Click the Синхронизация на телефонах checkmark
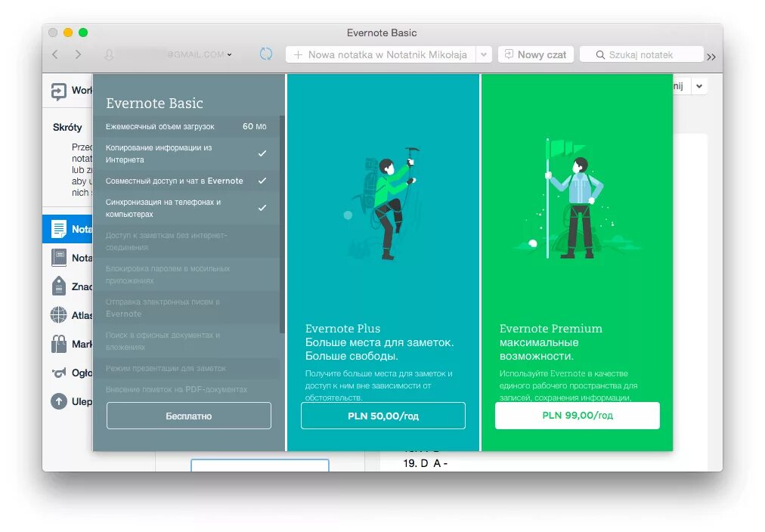The height and width of the screenshot is (532, 765). (262, 208)
